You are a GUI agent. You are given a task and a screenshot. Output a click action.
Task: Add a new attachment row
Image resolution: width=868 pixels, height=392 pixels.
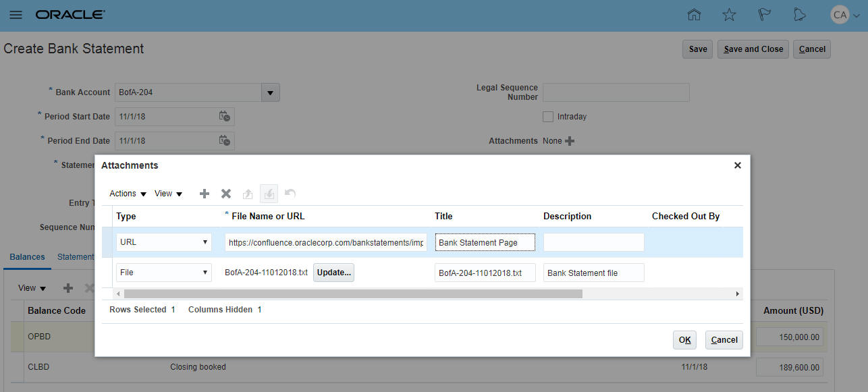[205, 194]
